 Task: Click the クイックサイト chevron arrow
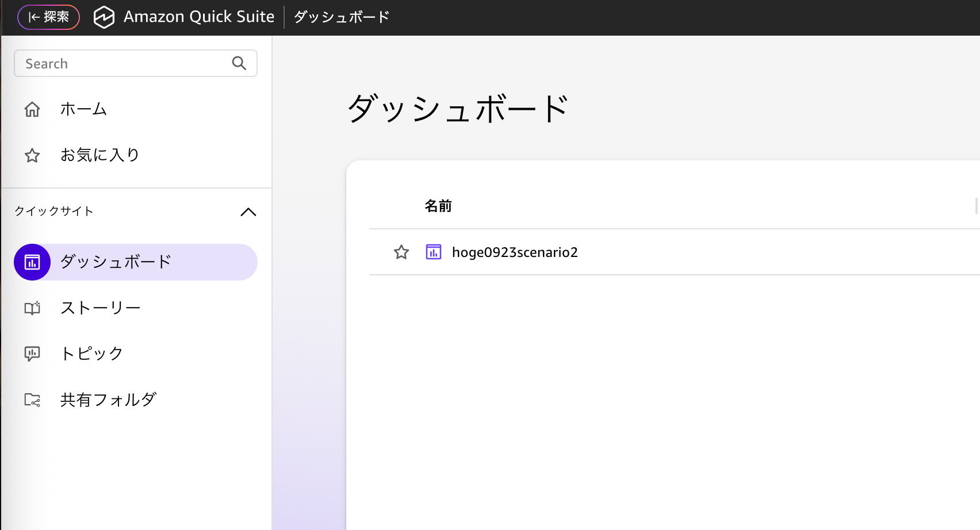[x=248, y=212]
